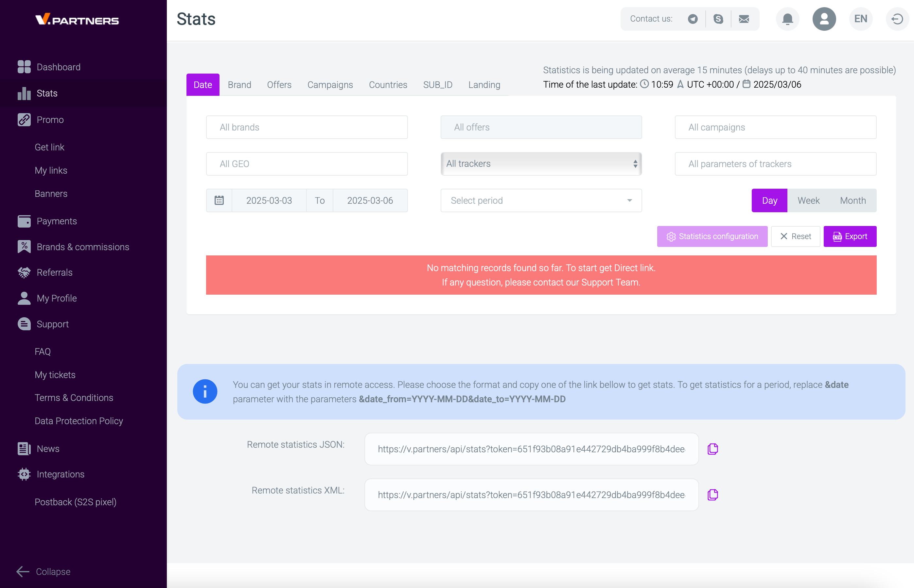Switch to the Landing tab
The width and height of the screenshot is (914, 588).
(x=484, y=85)
